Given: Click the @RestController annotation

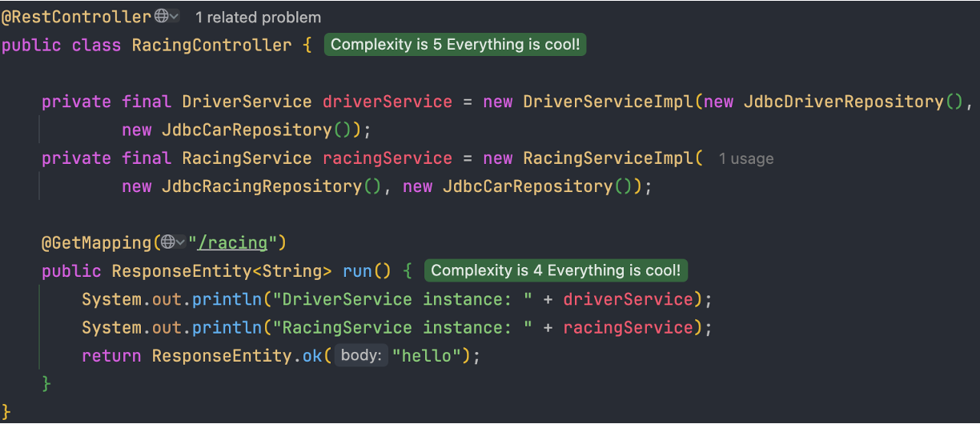Looking at the screenshot, I should 76,17.
